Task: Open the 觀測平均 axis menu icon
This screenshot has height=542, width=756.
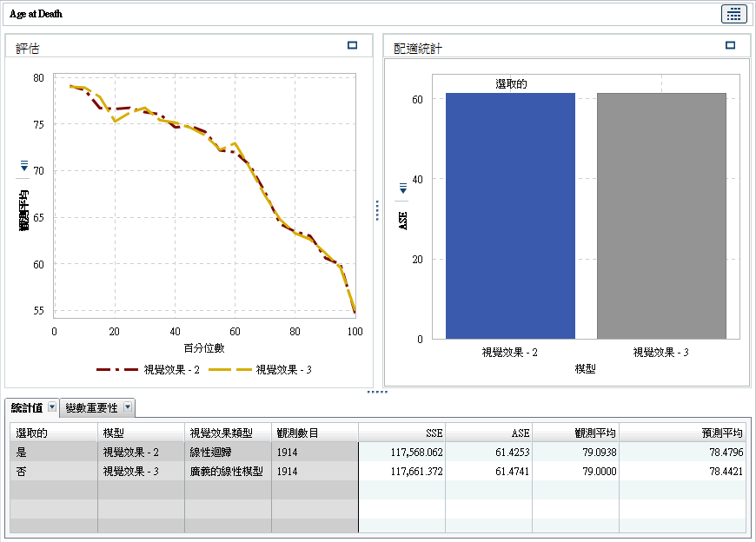Action: tap(23, 165)
